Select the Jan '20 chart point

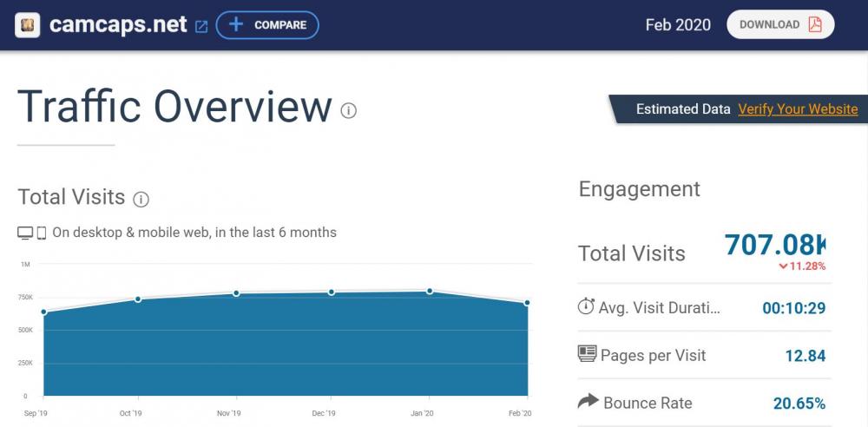point(430,291)
